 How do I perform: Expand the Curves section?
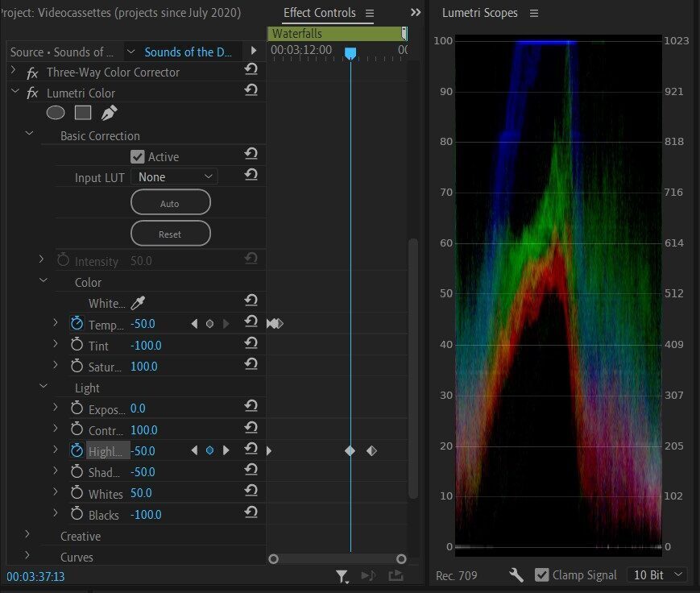pyautogui.click(x=27, y=555)
